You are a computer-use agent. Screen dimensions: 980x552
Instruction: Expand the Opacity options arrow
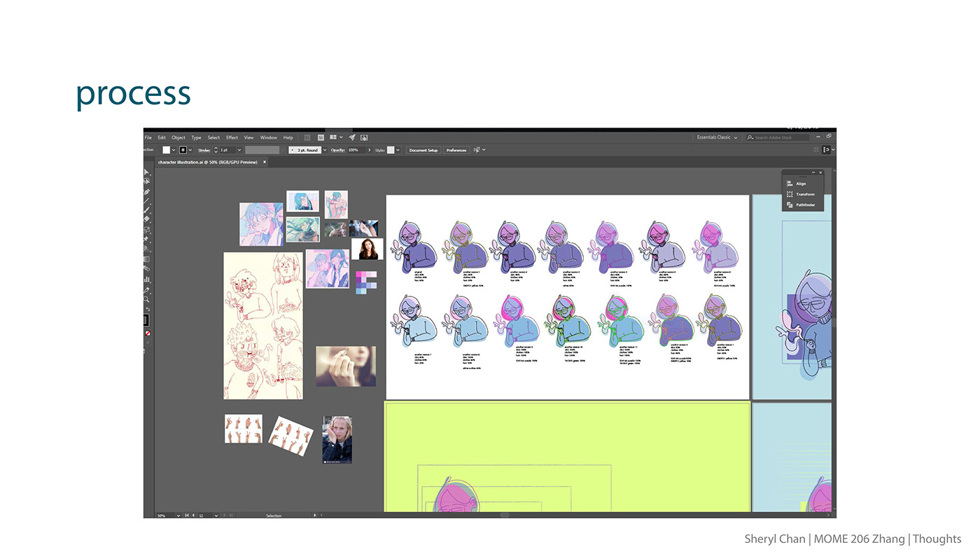click(x=370, y=150)
